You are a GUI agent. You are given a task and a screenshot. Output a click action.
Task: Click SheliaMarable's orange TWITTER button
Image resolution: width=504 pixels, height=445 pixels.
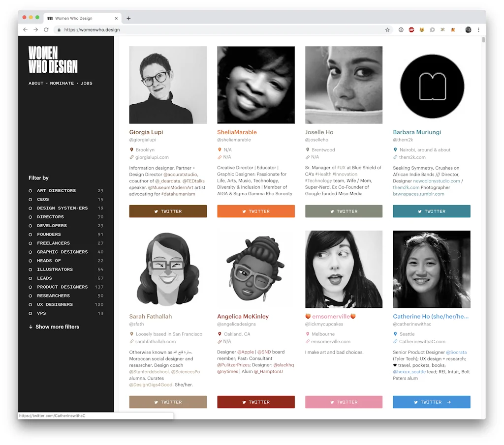255,211
